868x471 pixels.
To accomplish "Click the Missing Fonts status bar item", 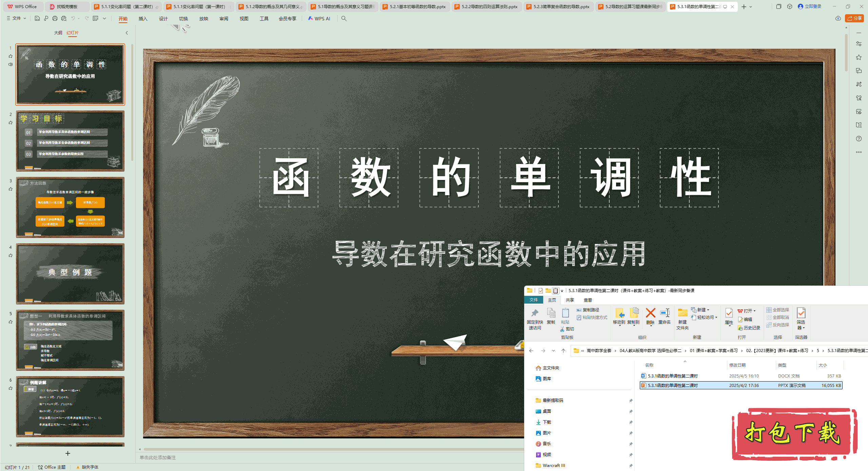I will pos(87,467).
